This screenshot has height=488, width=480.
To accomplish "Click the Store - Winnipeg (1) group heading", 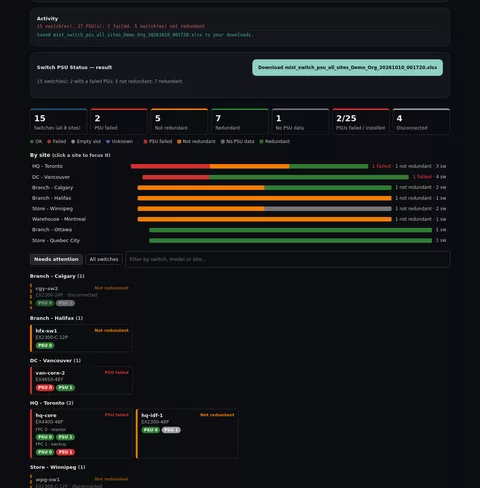I will click(x=57, y=467).
